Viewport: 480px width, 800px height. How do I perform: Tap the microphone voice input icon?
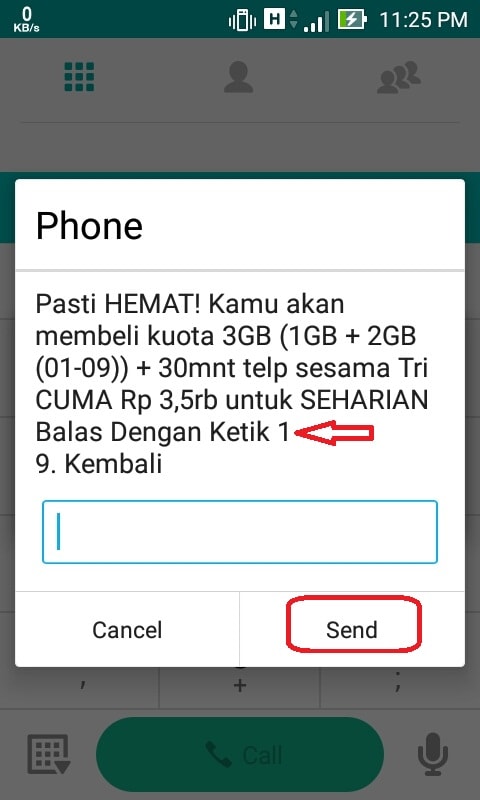433,755
